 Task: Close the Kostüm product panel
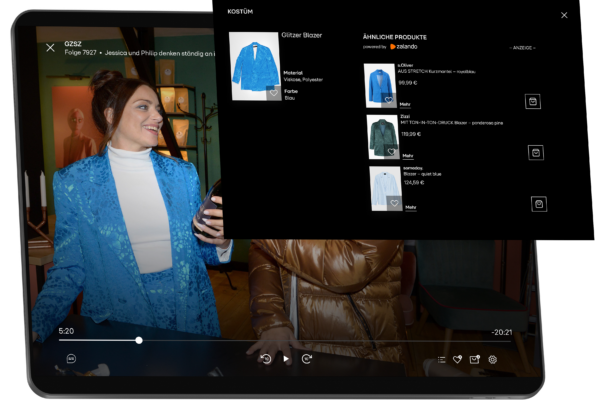564,15
